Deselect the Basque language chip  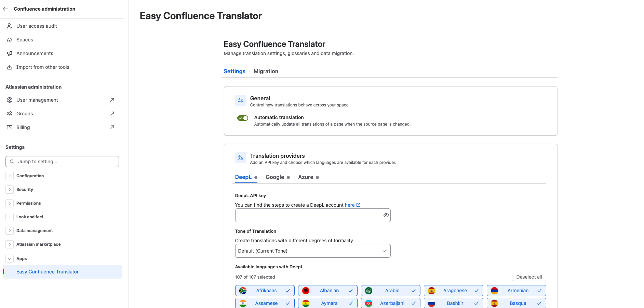click(x=516, y=303)
